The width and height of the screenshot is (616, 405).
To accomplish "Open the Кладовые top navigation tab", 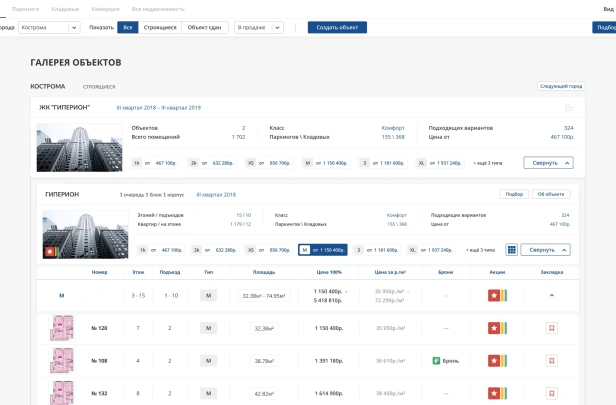I will (65, 7).
